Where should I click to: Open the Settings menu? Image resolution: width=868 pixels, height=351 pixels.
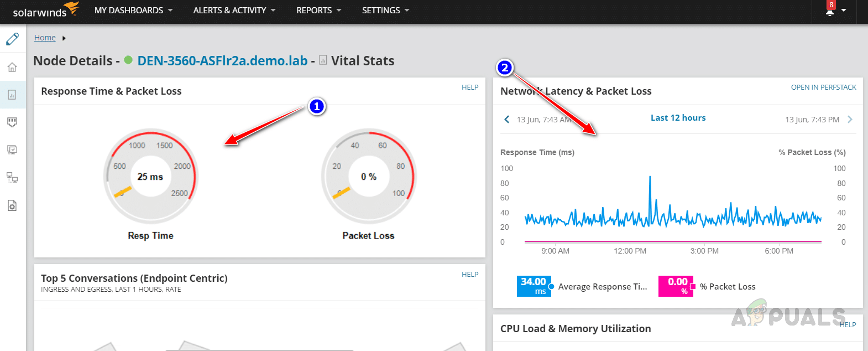click(385, 11)
